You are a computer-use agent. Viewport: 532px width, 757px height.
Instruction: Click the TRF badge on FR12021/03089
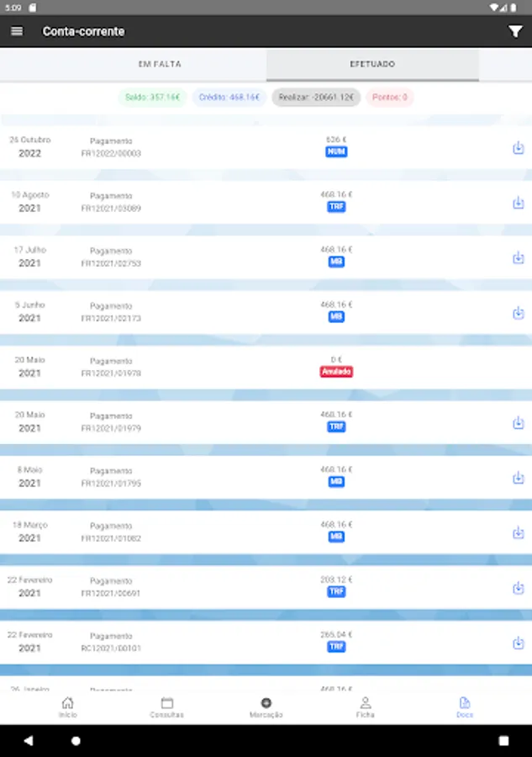tap(336, 207)
